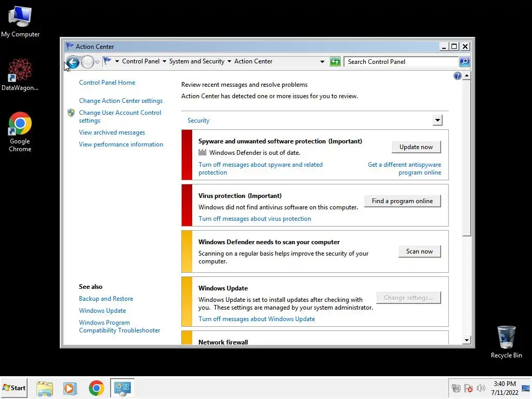This screenshot has width=532, height=399.
Task: Select My Computer desktop icon
Action: pyautogui.click(x=20, y=21)
